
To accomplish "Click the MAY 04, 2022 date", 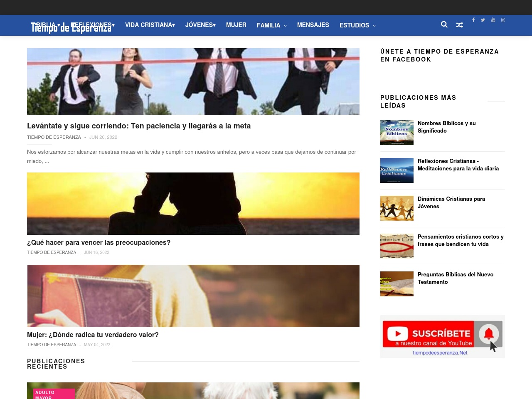I will click(97, 345).
